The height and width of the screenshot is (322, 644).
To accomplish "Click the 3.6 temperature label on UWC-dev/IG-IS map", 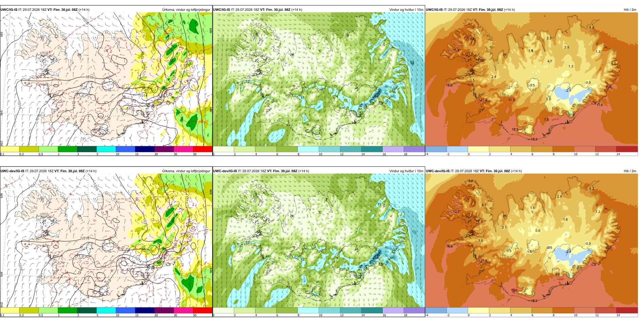I will pos(480,241).
